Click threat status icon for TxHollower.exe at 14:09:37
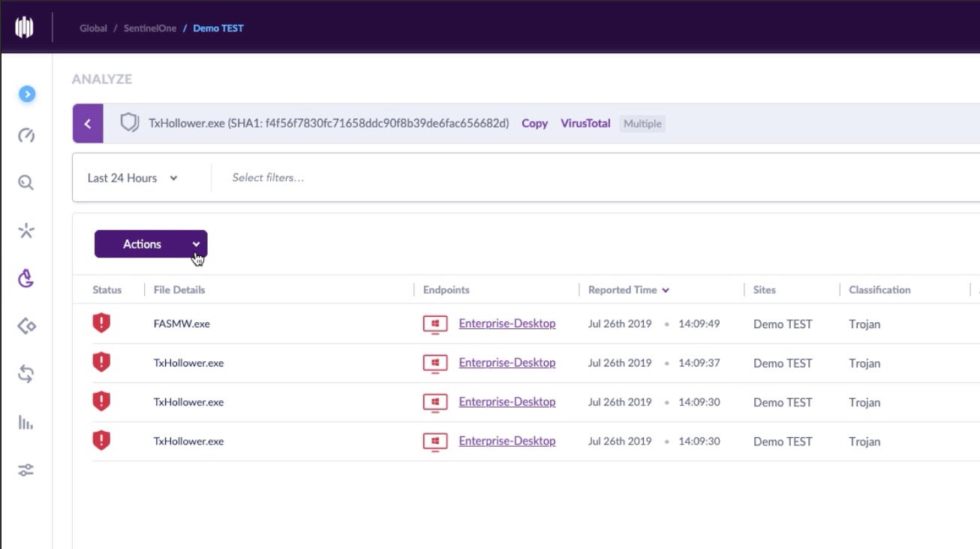980x549 pixels. point(101,363)
